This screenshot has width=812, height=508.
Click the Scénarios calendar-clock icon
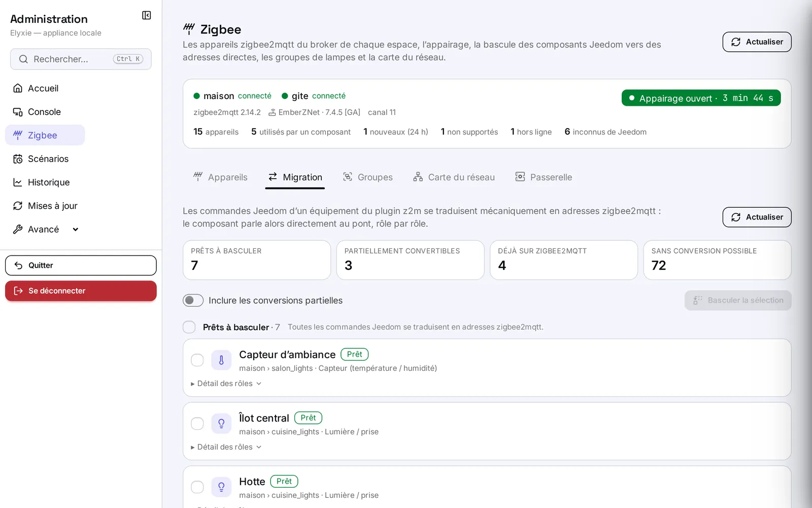(x=18, y=159)
